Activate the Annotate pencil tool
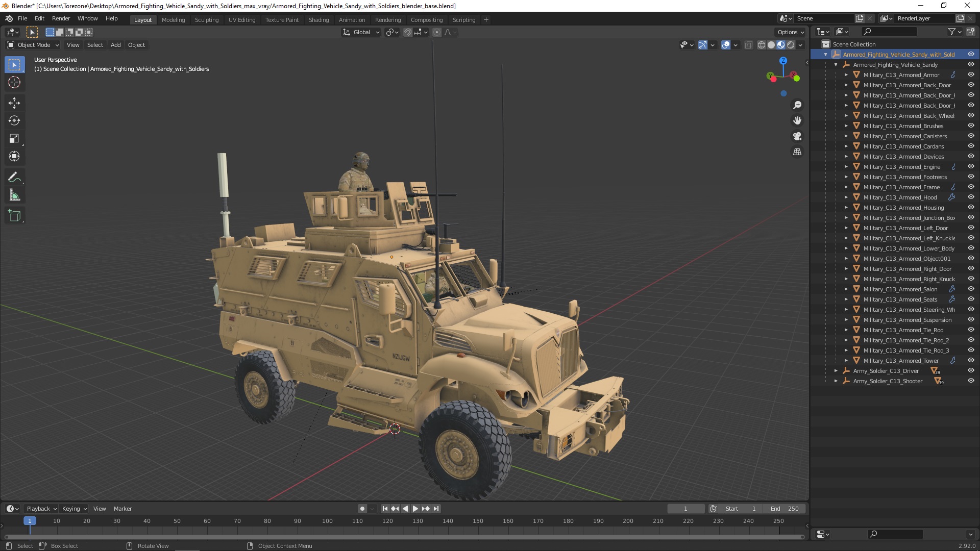Image resolution: width=980 pixels, height=551 pixels. (14, 177)
